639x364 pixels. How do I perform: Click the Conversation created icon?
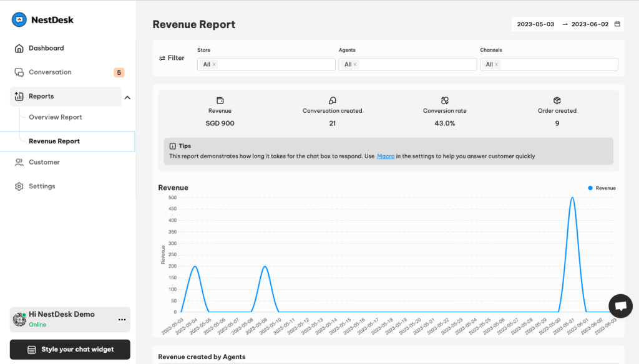(333, 100)
